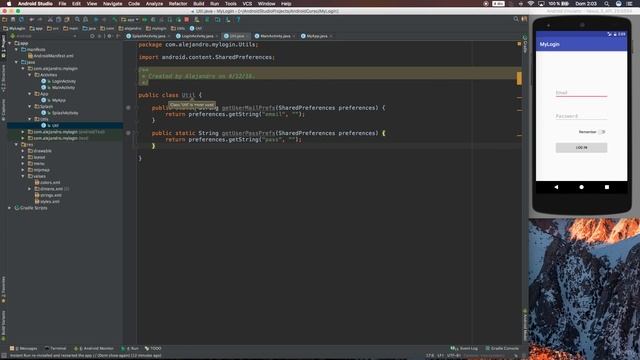640x360 pixels.
Task: Collapse the Activities package arrow
Action: coord(30,75)
